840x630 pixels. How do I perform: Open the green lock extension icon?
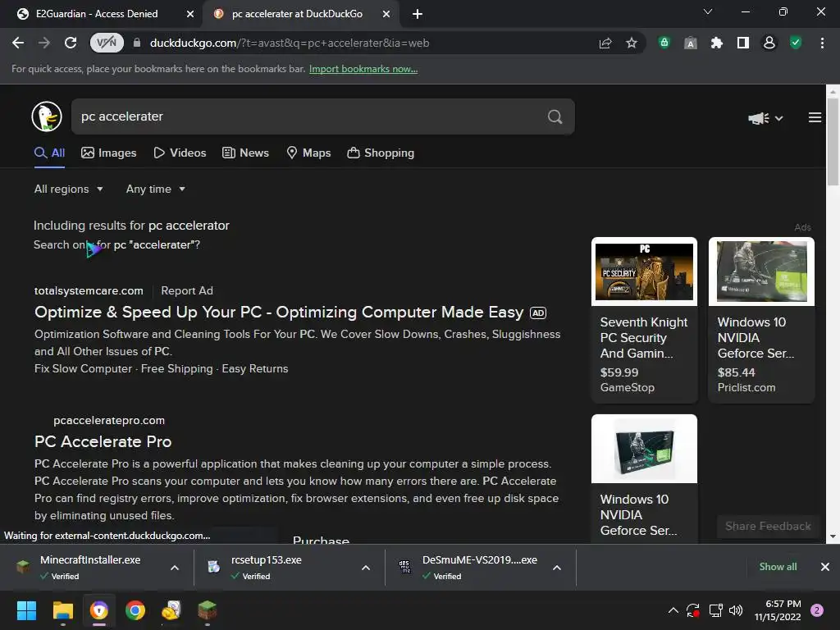664,43
